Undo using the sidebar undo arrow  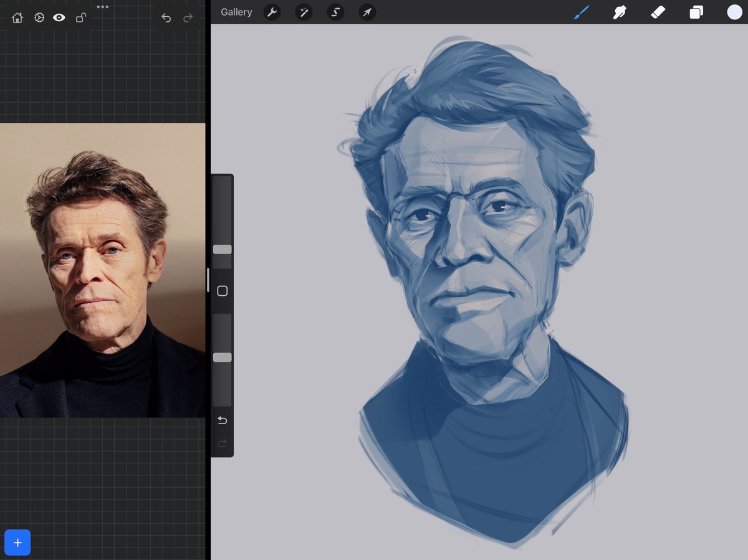(223, 420)
